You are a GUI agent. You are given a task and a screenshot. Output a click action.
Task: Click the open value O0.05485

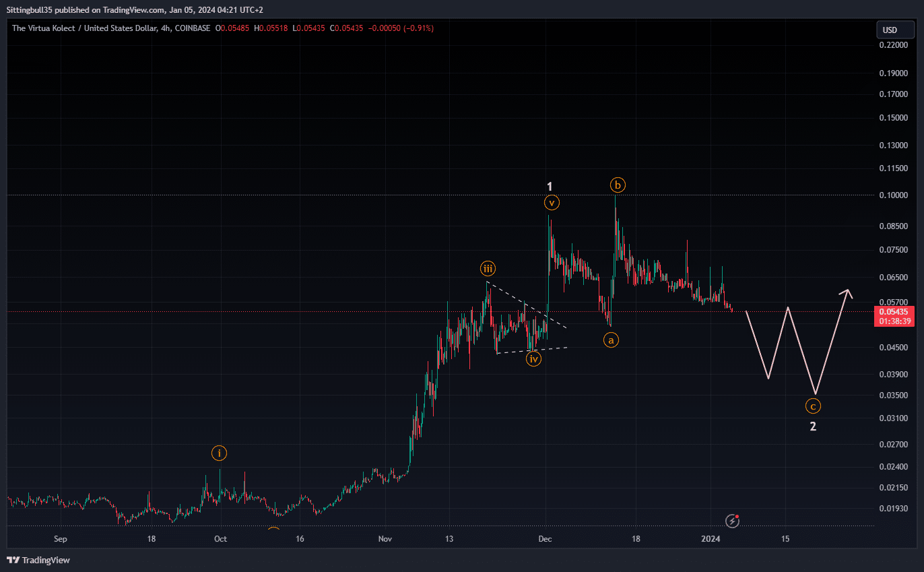pos(233,28)
